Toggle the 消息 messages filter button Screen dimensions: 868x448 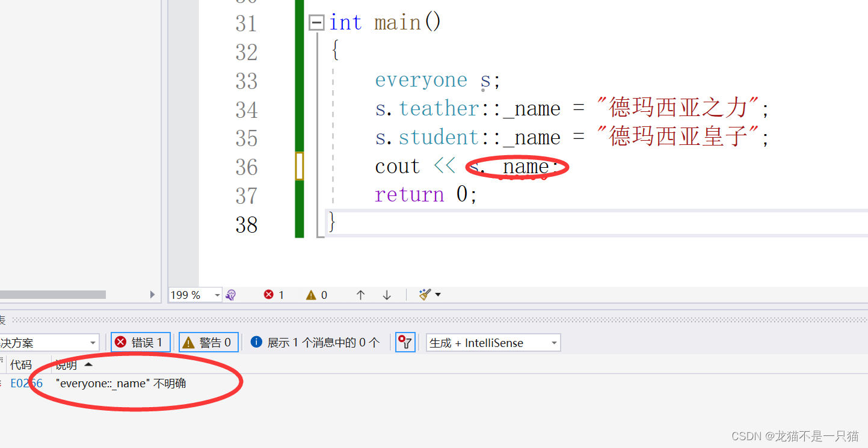[x=316, y=343]
